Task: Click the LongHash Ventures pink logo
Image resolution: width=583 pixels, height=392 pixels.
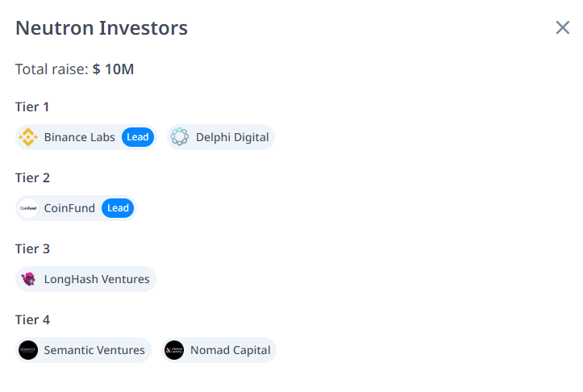Action: coord(28,279)
